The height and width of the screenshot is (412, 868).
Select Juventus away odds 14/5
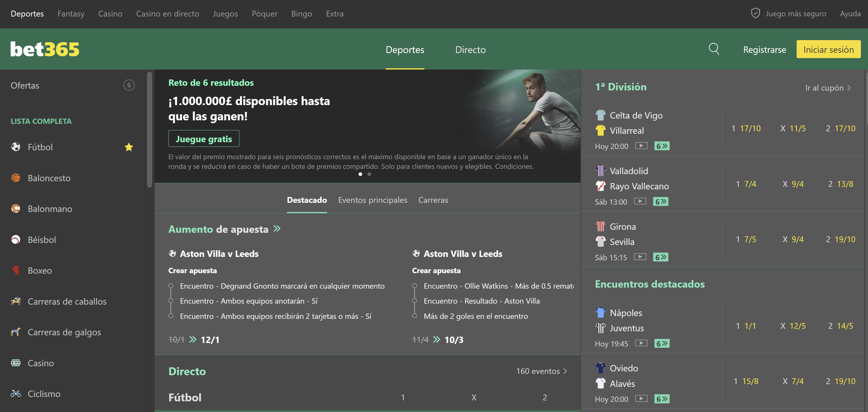coord(840,326)
